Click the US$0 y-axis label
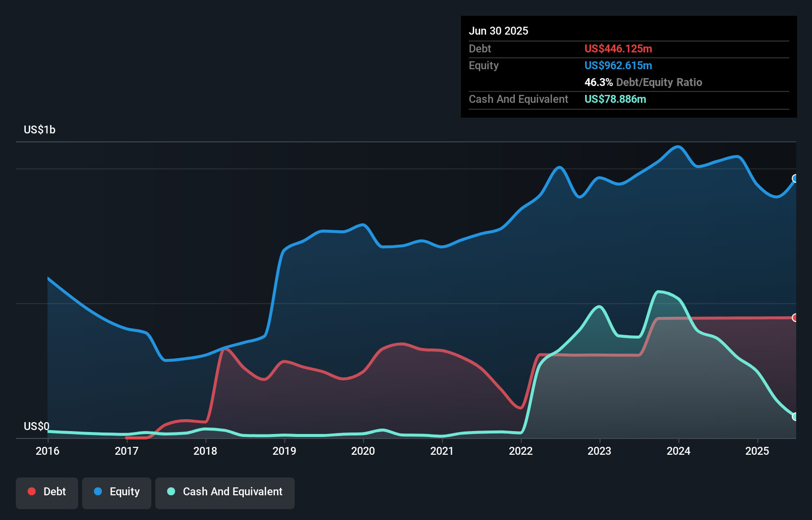 pyautogui.click(x=37, y=427)
